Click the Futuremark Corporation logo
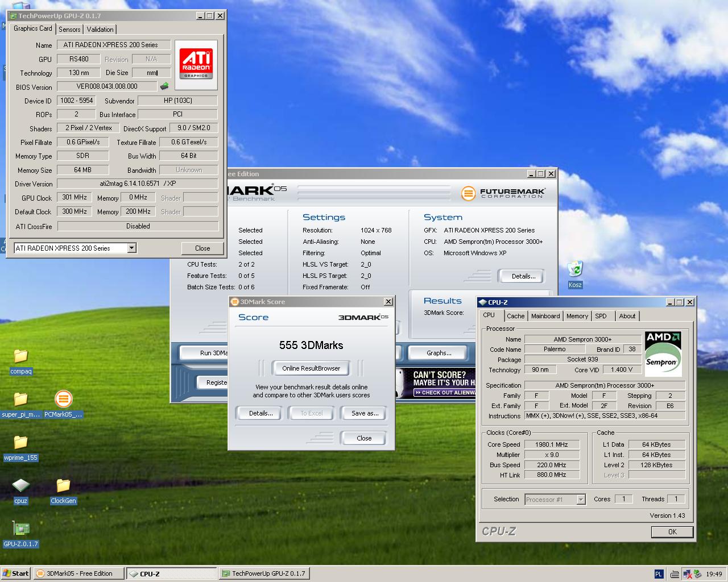Image resolution: width=728 pixels, height=582 pixels. click(503, 193)
